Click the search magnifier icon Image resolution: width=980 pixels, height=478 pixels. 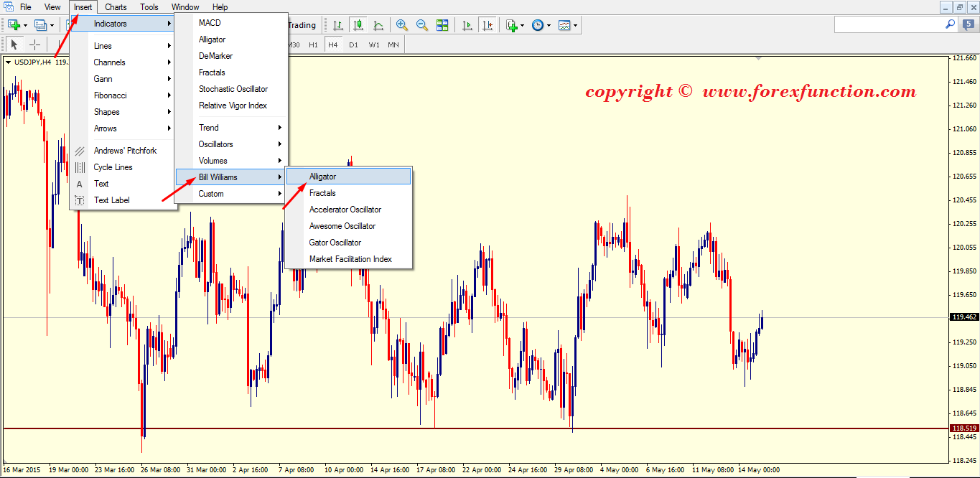[950, 24]
